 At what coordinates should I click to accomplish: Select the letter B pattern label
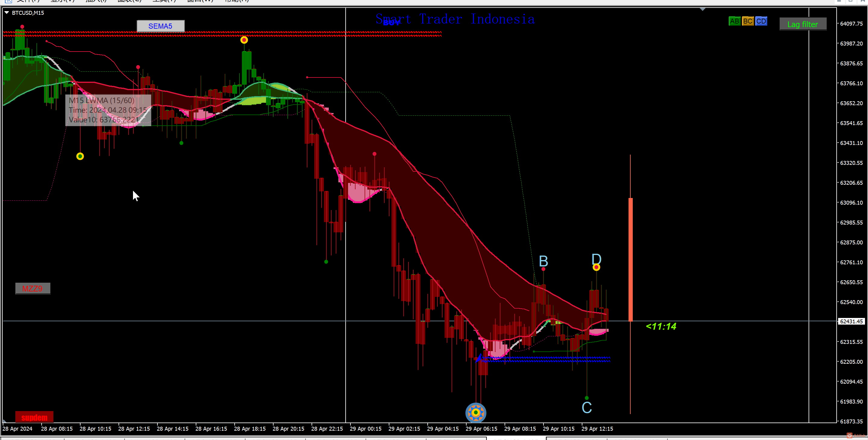543,261
